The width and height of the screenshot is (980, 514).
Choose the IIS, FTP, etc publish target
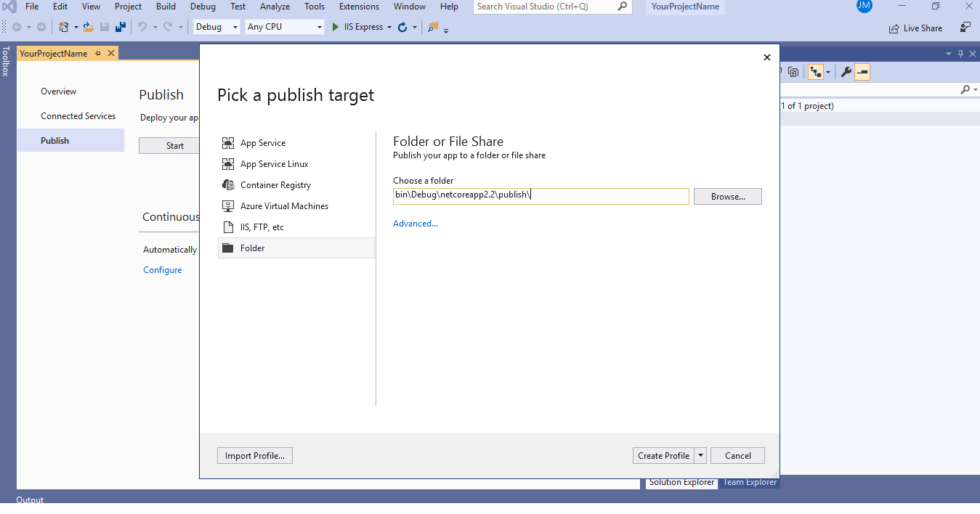[261, 227]
